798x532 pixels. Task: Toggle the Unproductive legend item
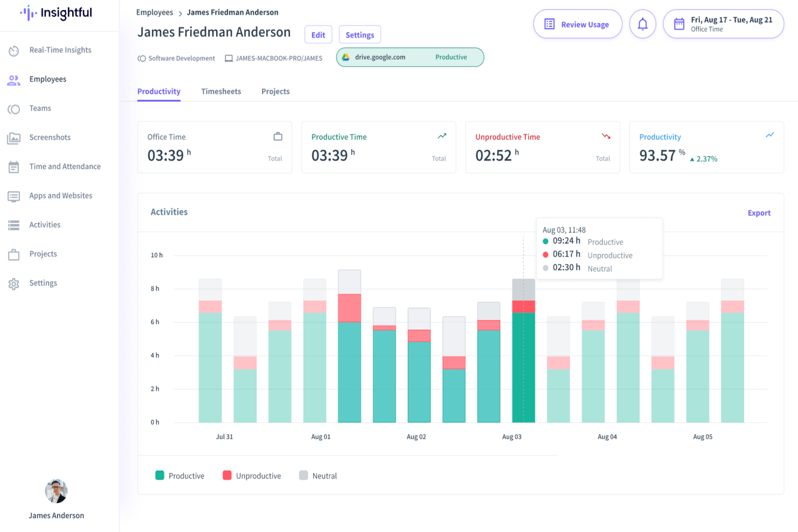pos(251,475)
